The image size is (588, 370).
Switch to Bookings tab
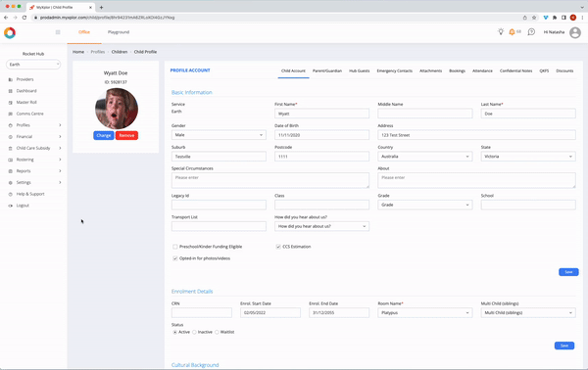(457, 70)
